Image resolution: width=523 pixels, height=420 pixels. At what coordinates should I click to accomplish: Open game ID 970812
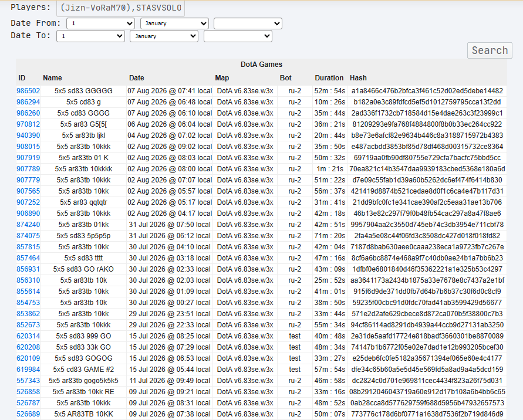pos(28,124)
